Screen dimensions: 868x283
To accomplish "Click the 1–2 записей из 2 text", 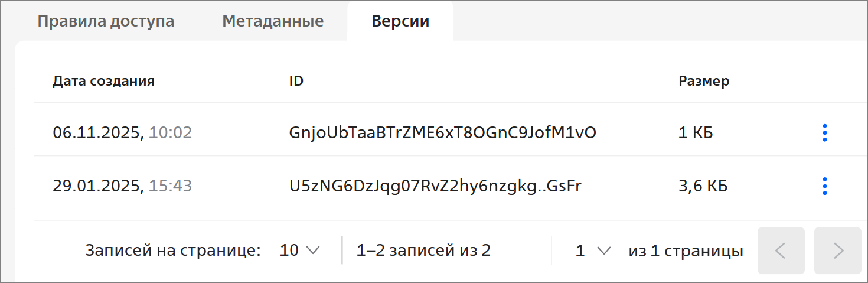I will (x=423, y=251).
